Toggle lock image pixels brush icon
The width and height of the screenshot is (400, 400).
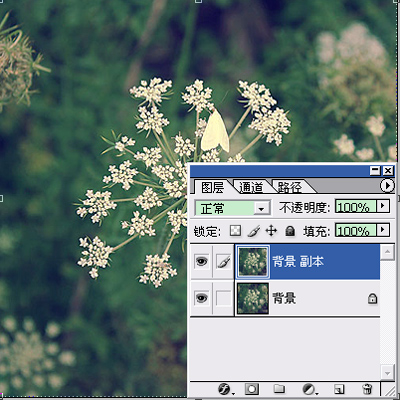point(254,231)
